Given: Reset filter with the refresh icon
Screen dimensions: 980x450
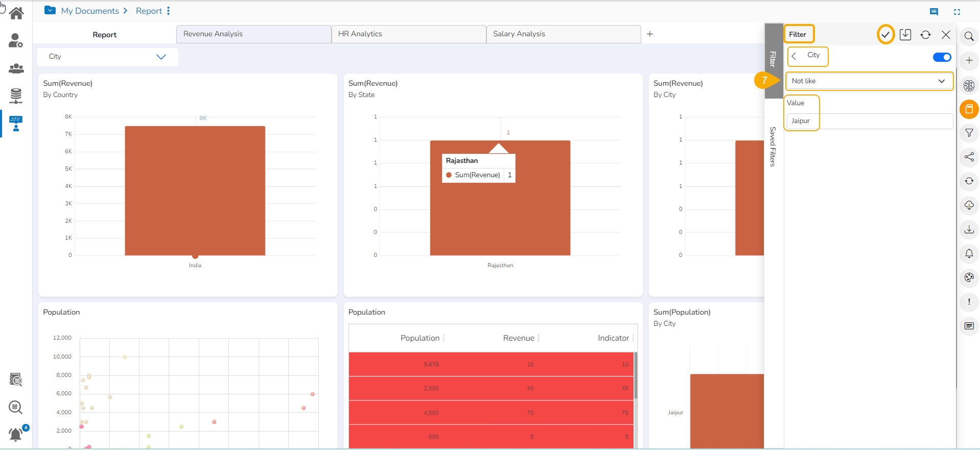Looking at the screenshot, I should pyautogui.click(x=925, y=35).
